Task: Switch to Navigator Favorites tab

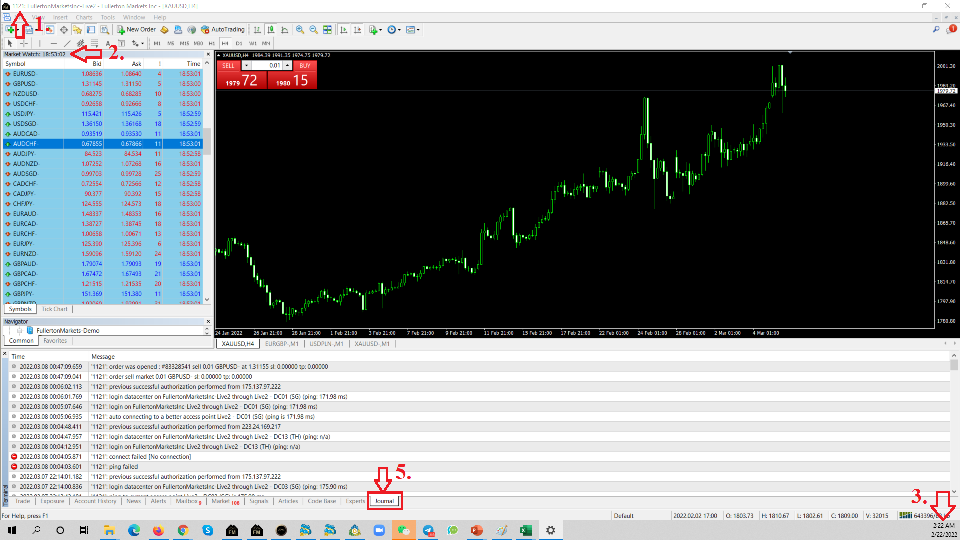Action: [55, 341]
